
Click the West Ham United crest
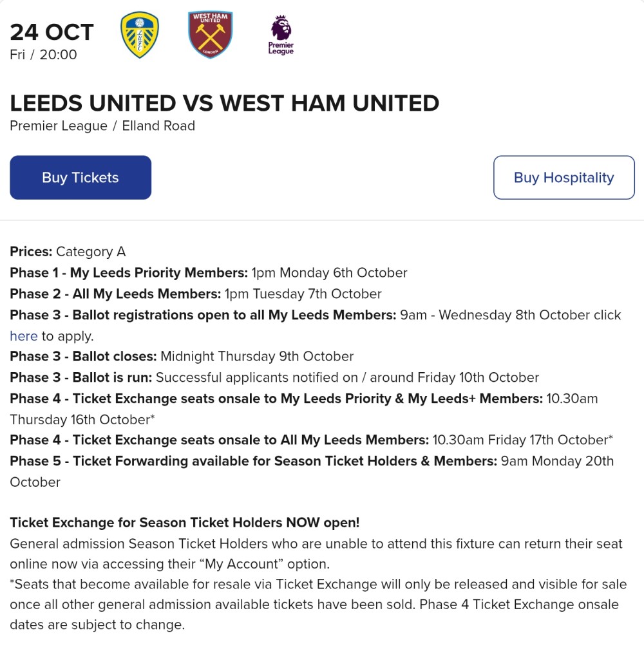point(211,35)
